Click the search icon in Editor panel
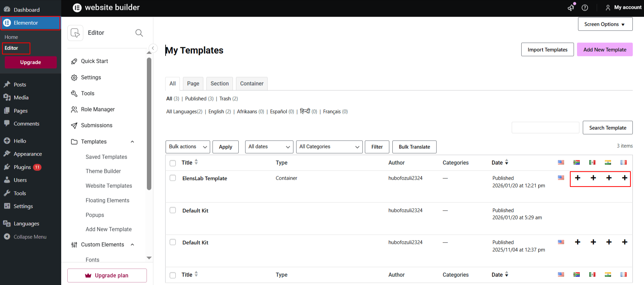644x285 pixels. point(139,33)
